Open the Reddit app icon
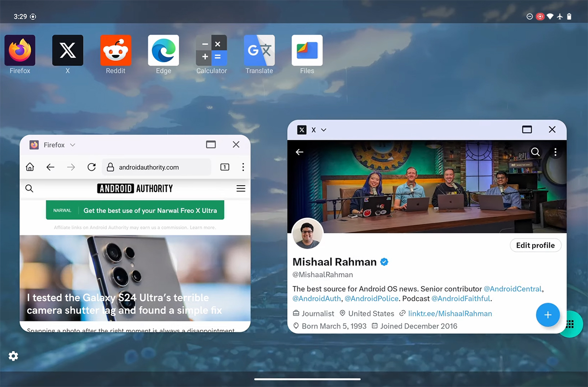588x387 pixels. pos(116,50)
